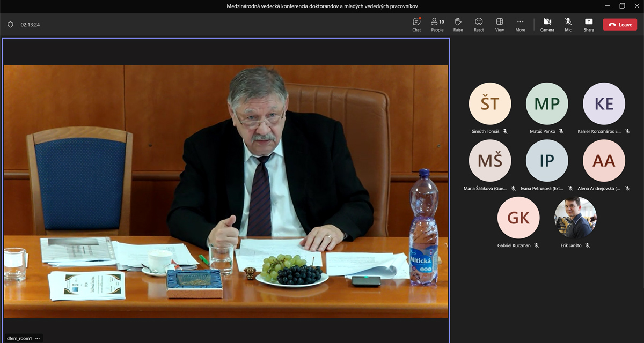644x343 pixels.
Task: Click the KE participant avatar
Action: click(604, 103)
